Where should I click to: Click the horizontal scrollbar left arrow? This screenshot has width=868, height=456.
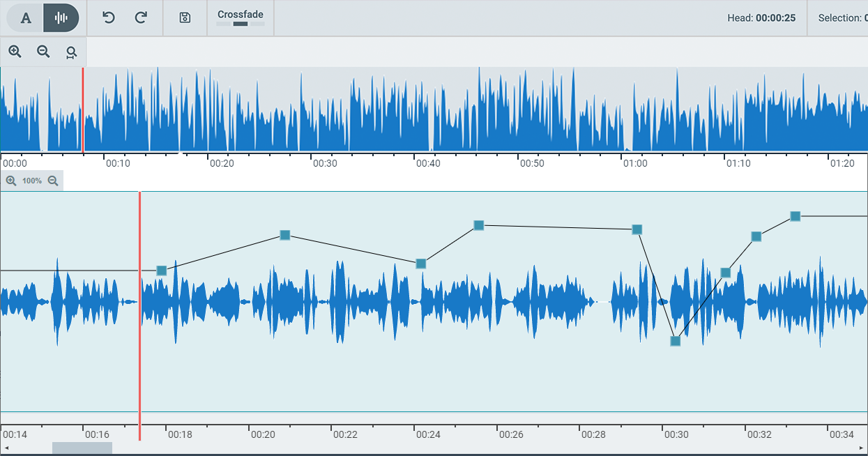click(5, 448)
